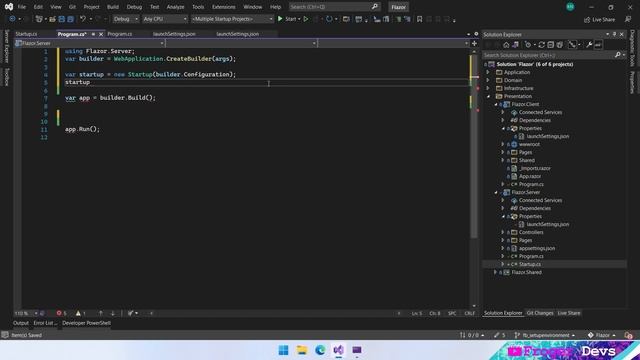Click the navigate down arrow in status strip

[113, 313]
